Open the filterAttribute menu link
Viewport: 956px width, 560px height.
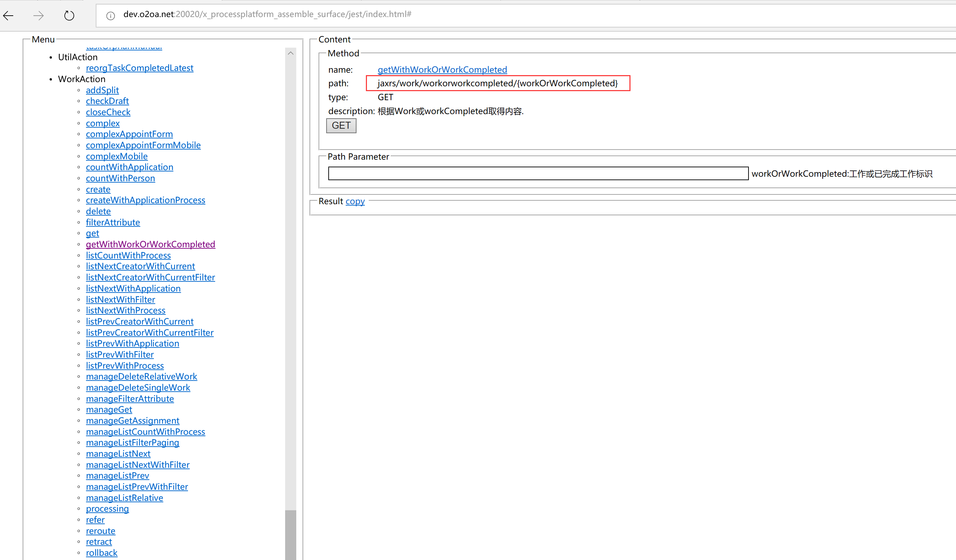pos(113,222)
